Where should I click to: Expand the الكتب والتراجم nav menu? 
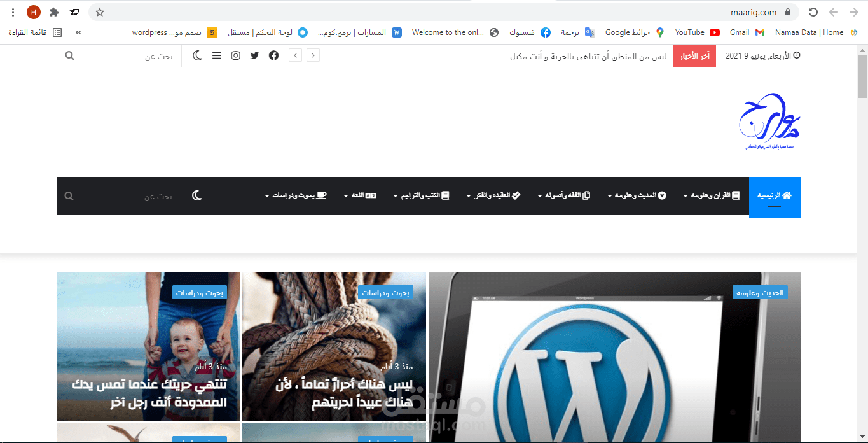click(421, 196)
